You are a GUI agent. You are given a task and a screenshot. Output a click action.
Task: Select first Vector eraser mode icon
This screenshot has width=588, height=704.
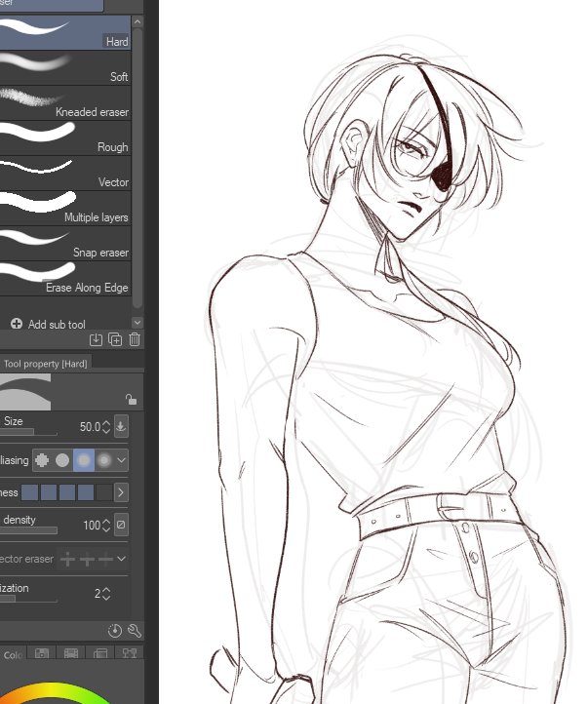[68, 559]
